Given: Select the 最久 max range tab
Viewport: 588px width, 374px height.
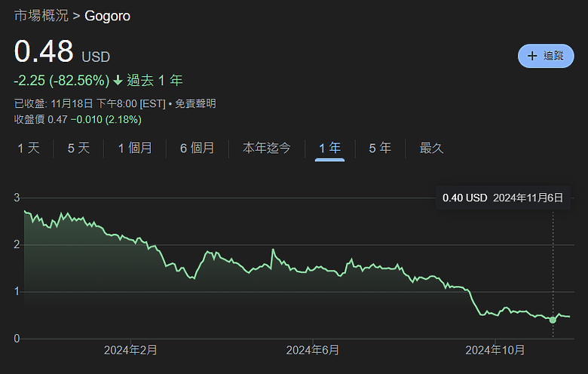Looking at the screenshot, I should pyautogui.click(x=431, y=149).
